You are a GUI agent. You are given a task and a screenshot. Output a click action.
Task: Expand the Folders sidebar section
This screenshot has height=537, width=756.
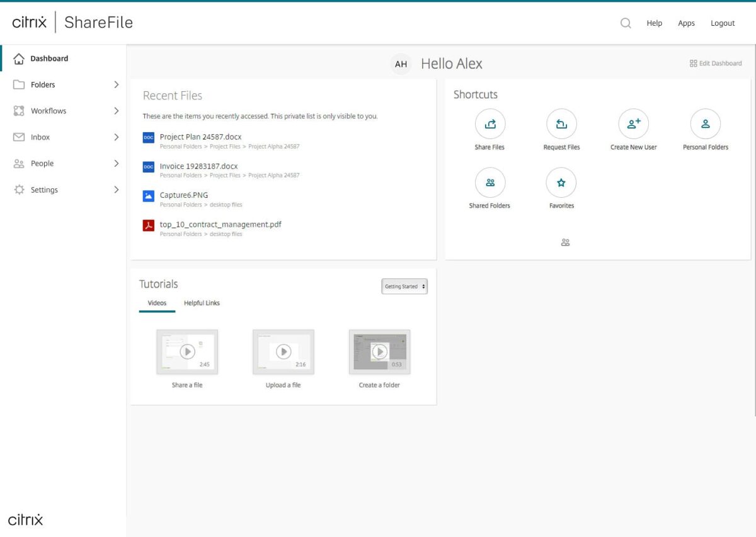[116, 84]
